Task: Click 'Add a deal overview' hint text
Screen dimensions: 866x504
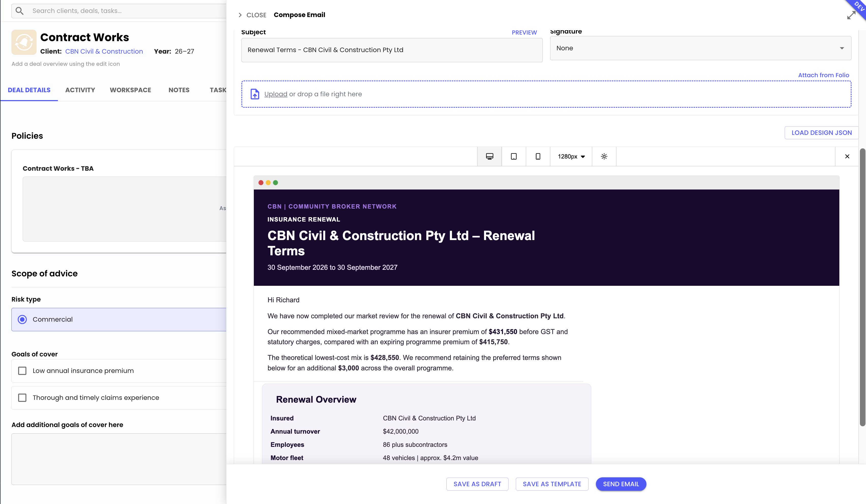Action: (66, 64)
